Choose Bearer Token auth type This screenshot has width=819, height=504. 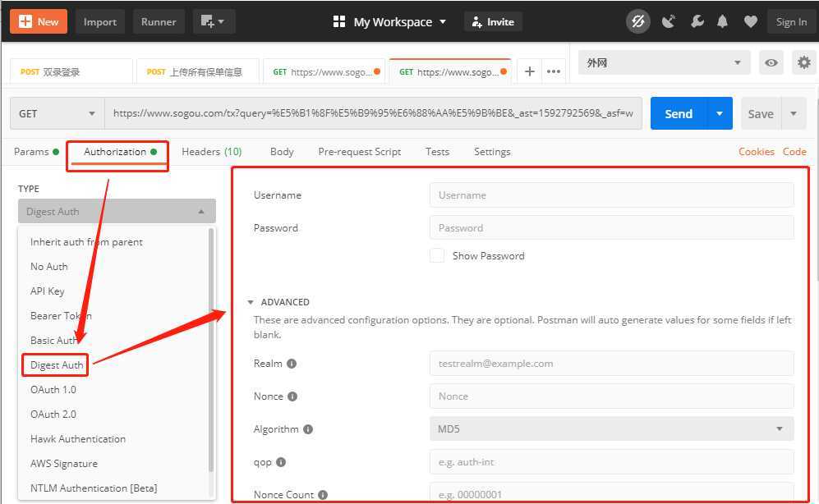[x=61, y=316]
